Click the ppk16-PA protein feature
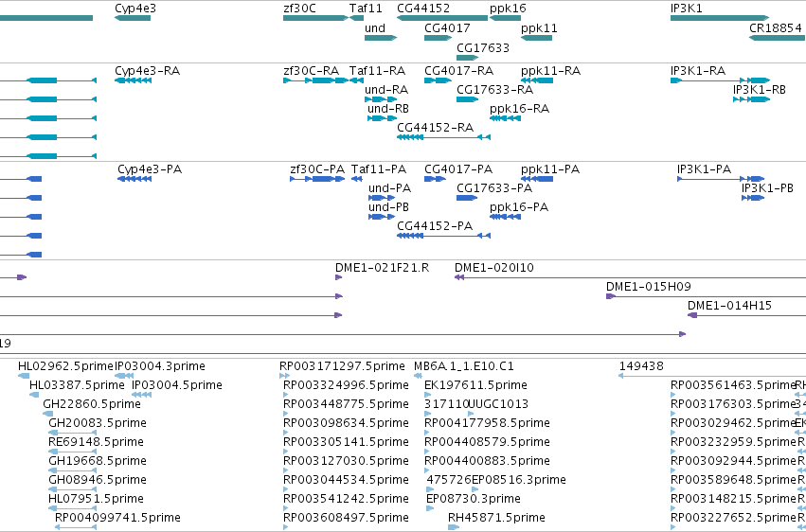 (506, 217)
